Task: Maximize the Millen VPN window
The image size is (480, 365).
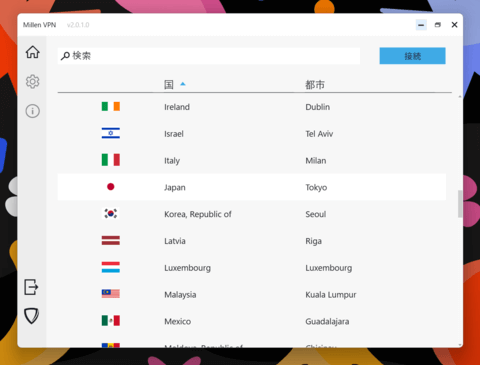Action: click(x=438, y=25)
